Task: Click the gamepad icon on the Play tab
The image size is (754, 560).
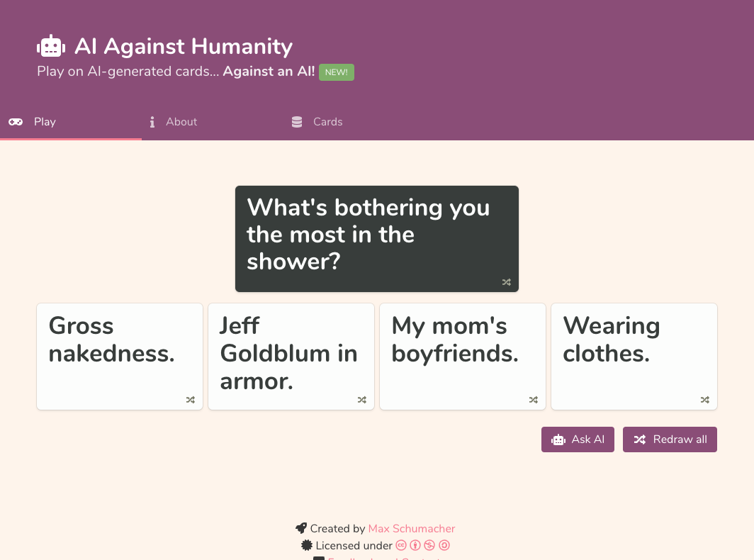Action: 16,121
